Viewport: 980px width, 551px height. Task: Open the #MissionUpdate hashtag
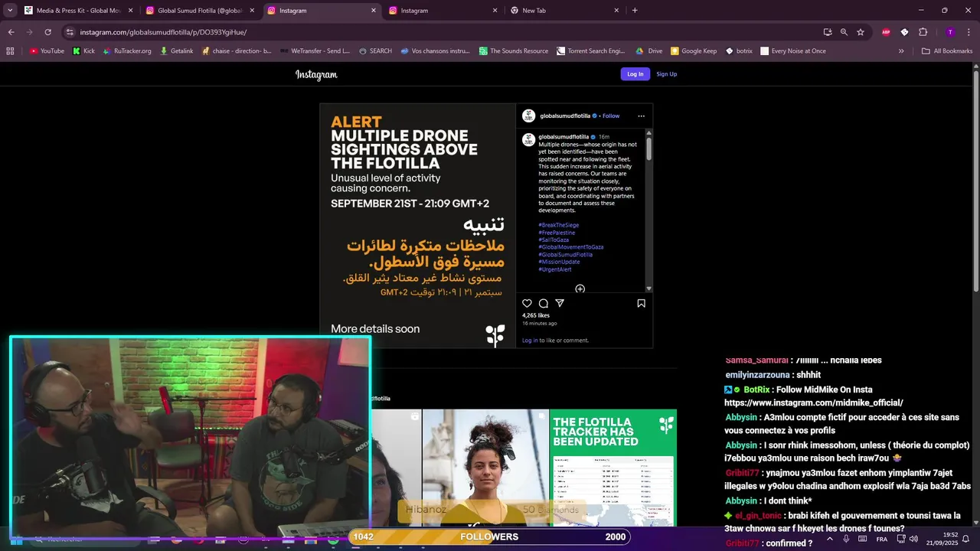pyautogui.click(x=559, y=262)
